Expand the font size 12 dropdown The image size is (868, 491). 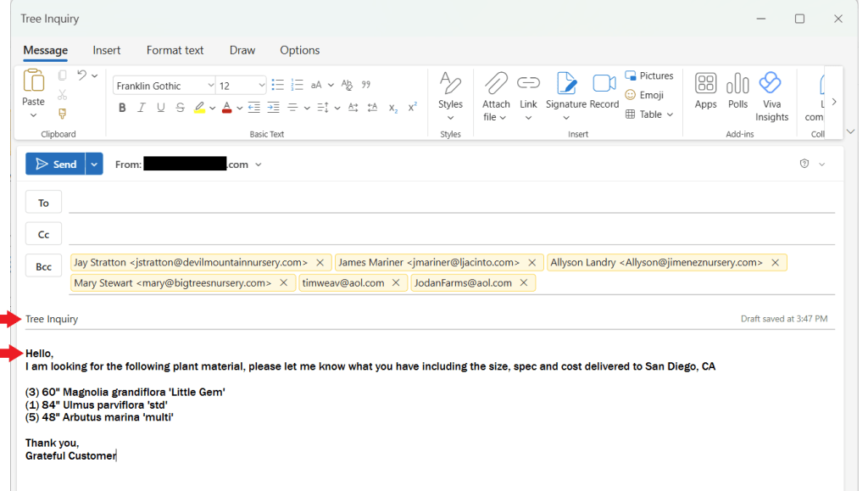(261, 86)
